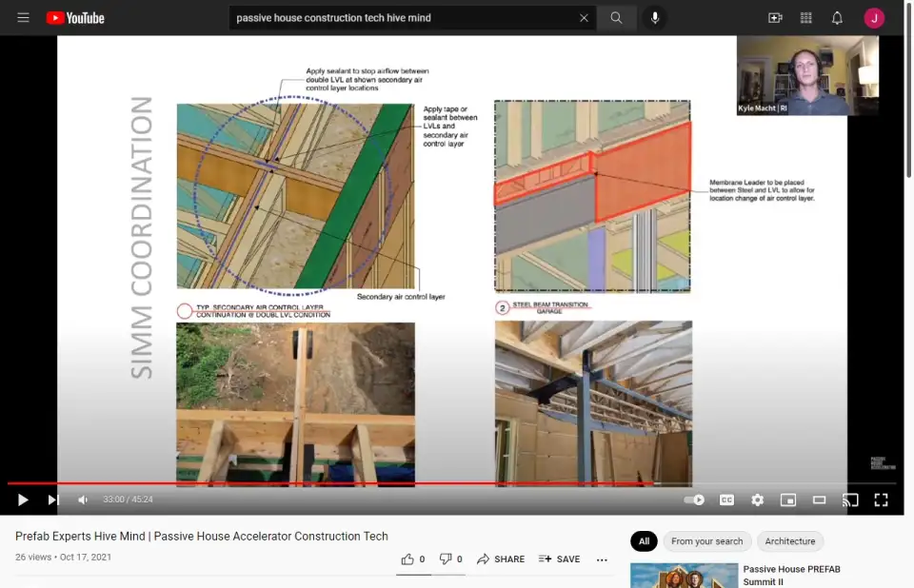The height and width of the screenshot is (588, 914).
Task: Open the YouTube apps grid
Action: [x=806, y=18]
